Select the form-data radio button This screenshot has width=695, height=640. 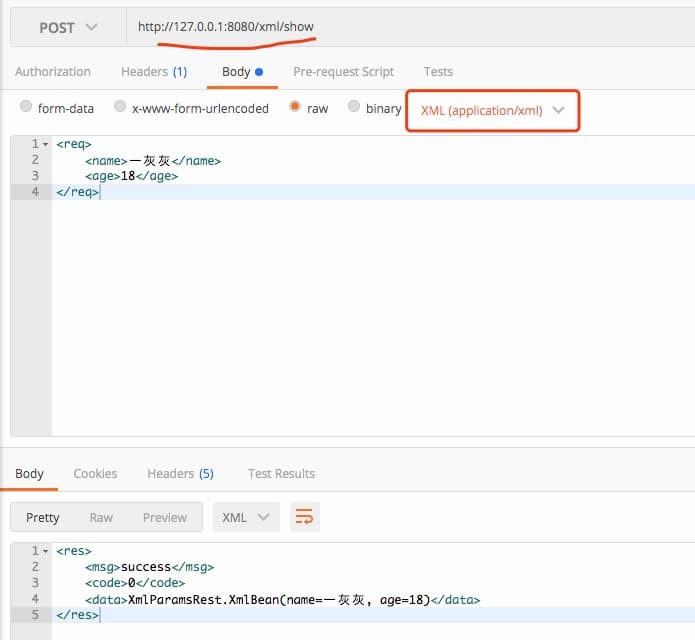click(x=27, y=108)
